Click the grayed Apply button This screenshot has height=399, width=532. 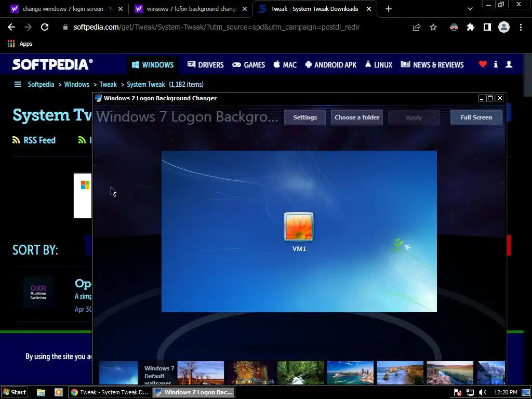(414, 117)
